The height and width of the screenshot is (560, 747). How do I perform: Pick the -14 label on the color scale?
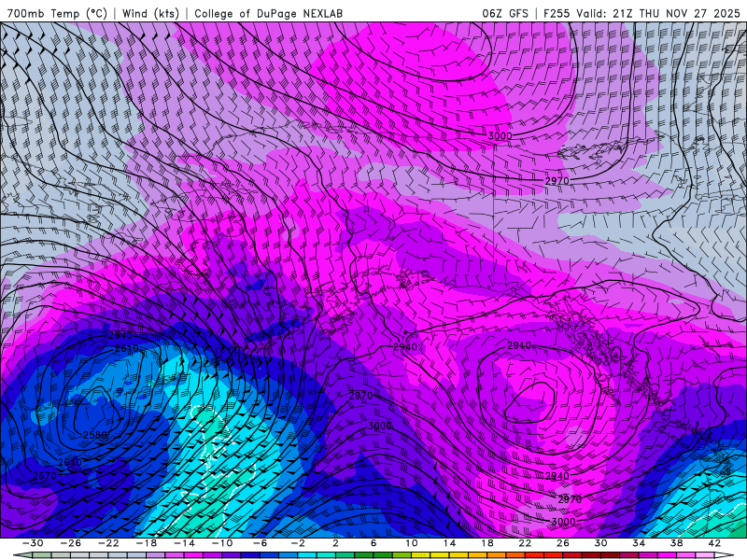click(x=184, y=543)
